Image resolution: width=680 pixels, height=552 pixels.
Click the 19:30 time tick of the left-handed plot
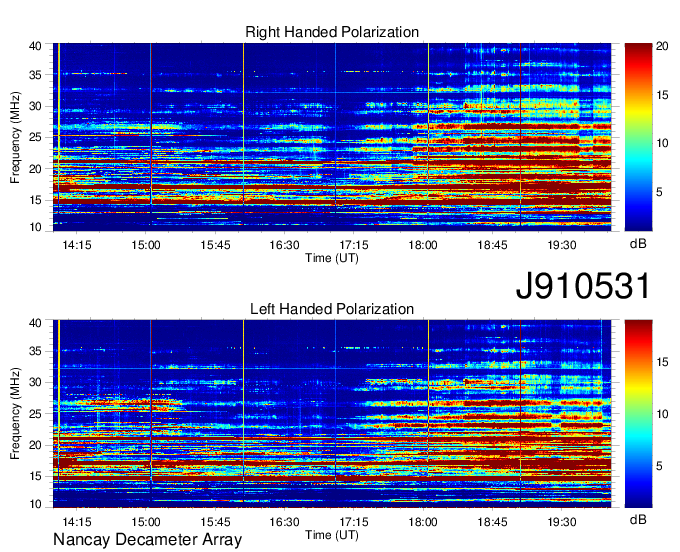click(x=562, y=522)
